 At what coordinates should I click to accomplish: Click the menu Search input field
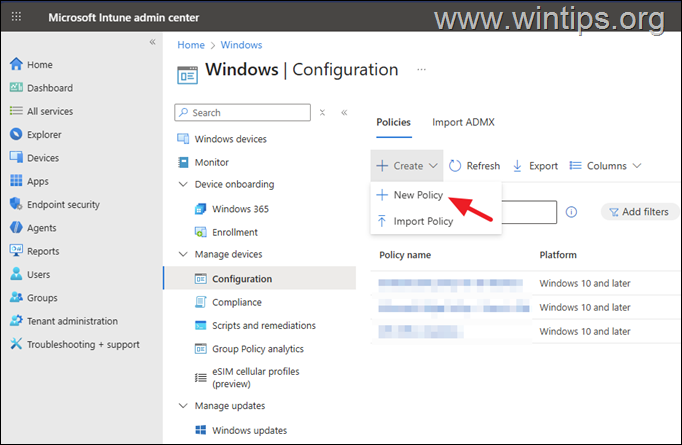(x=243, y=113)
